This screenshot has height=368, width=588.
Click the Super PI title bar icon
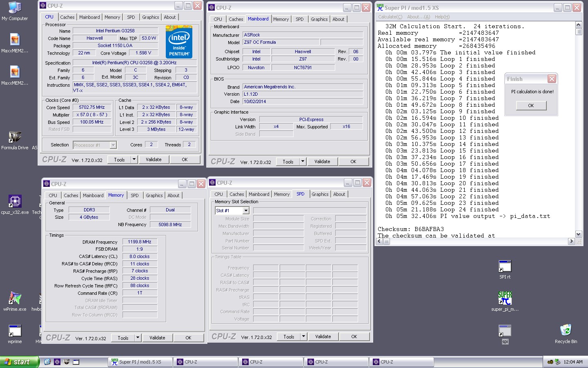[x=380, y=7]
